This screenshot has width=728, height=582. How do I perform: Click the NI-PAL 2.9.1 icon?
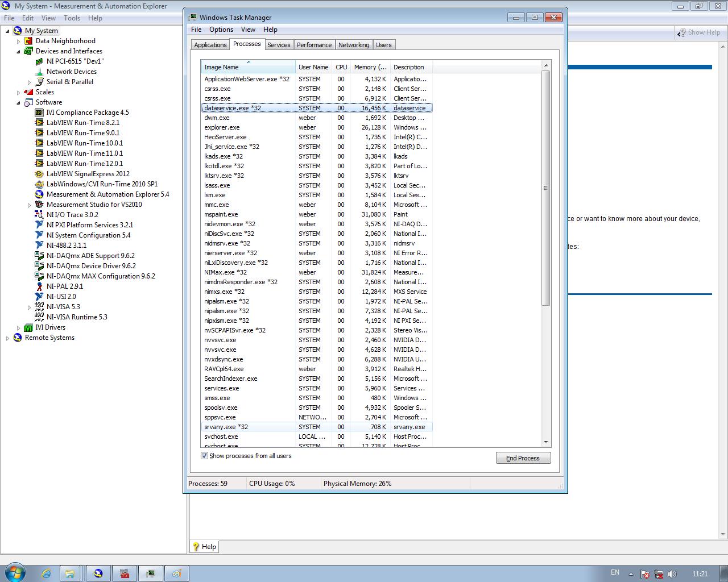(x=39, y=286)
